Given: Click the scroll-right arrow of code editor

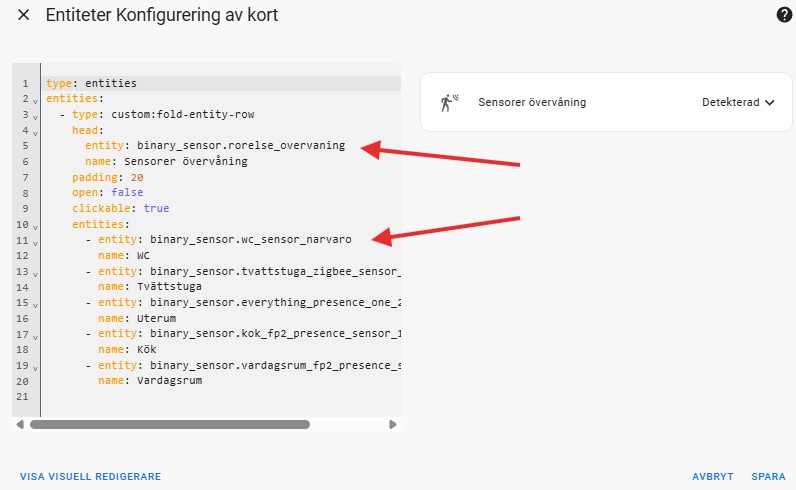Looking at the screenshot, I should click(392, 424).
